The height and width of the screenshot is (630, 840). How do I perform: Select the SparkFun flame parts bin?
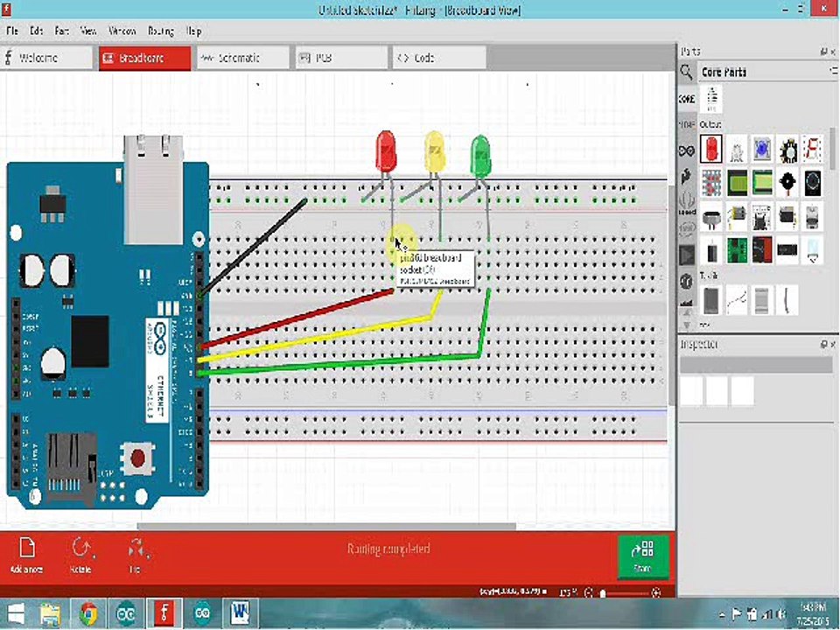point(687,176)
